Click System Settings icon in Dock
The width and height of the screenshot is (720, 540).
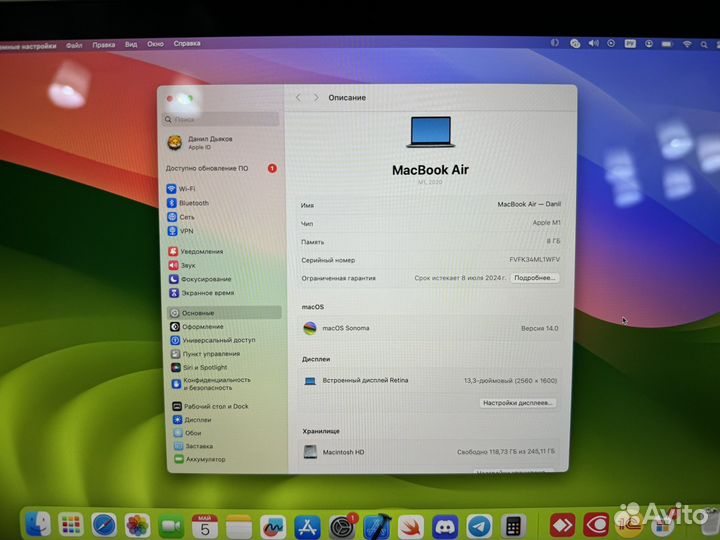(342, 527)
